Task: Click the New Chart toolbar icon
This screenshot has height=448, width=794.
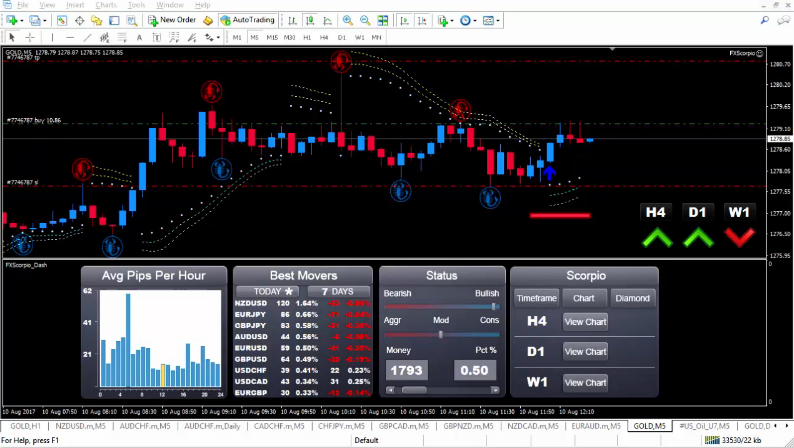Action: point(12,21)
